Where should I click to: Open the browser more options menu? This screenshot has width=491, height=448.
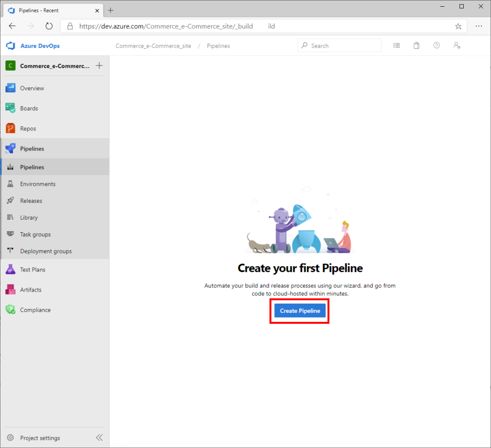pos(479,26)
